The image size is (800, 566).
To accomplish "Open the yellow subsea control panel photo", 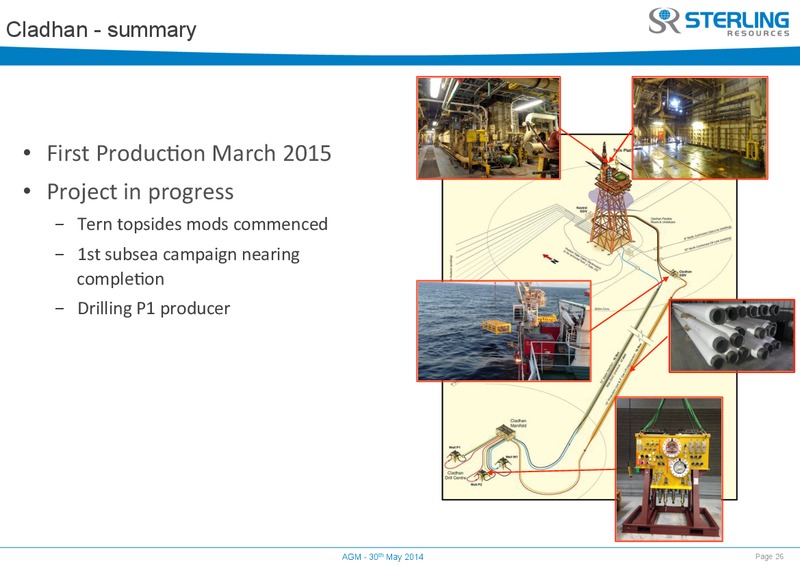I will coord(669,469).
